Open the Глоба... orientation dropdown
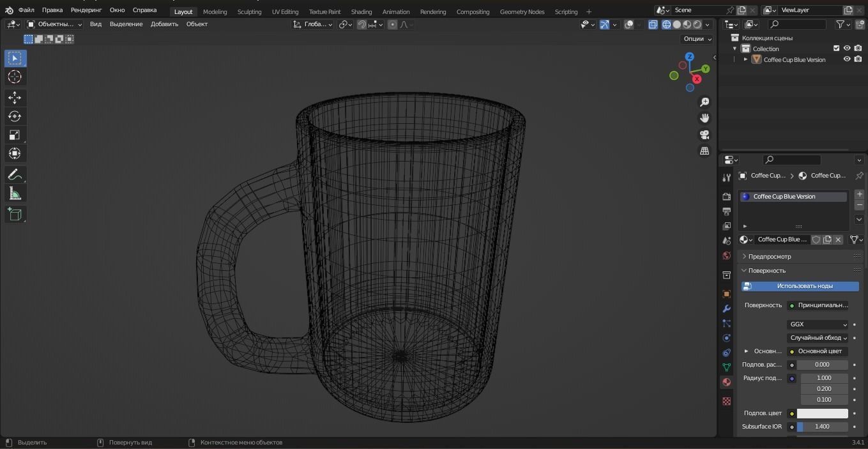This screenshot has height=449, width=868. (x=313, y=24)
